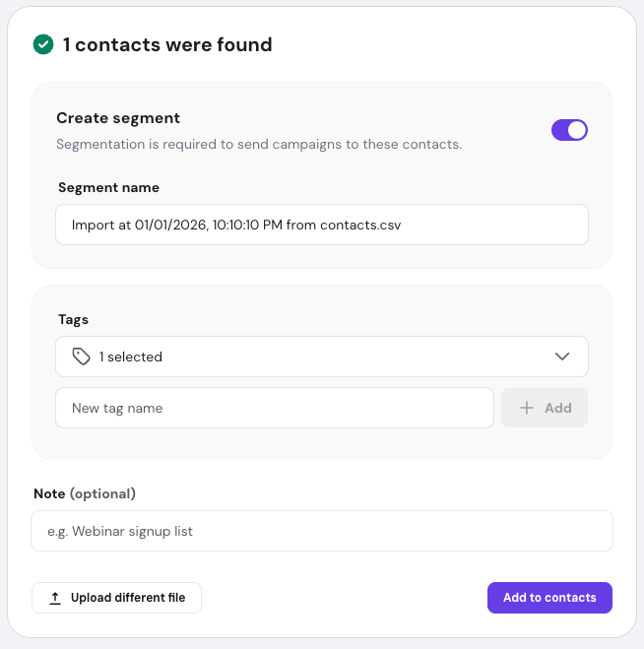Click into the New tag name field

(x=274, y=408)
